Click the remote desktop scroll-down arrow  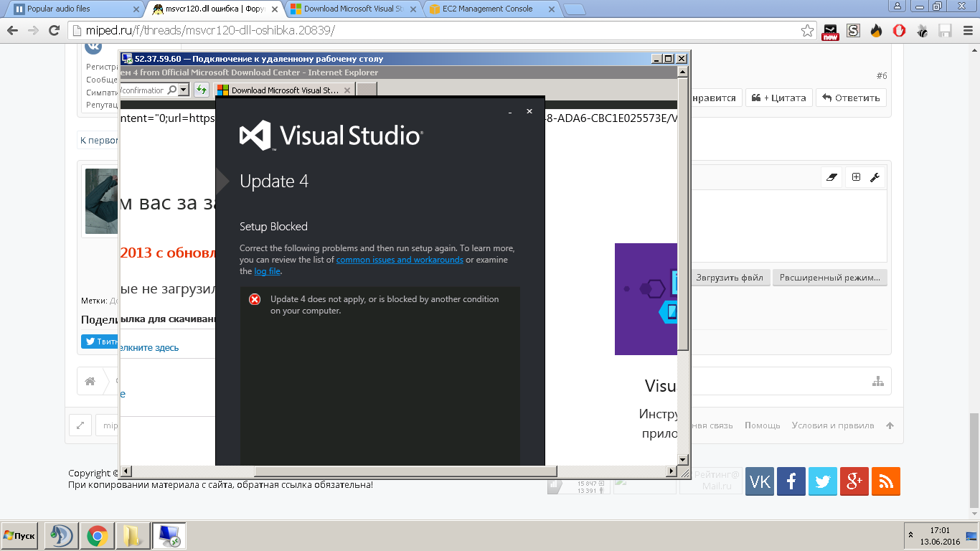point(683,460)
